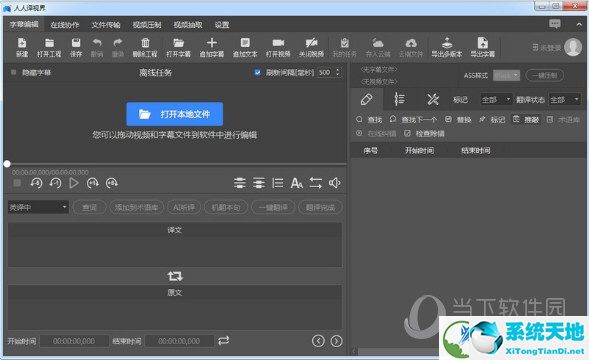Viewport: 589px width, 360px height.
Task: Open the 标记 全部 filter dropdown
Action: point(496,100)
